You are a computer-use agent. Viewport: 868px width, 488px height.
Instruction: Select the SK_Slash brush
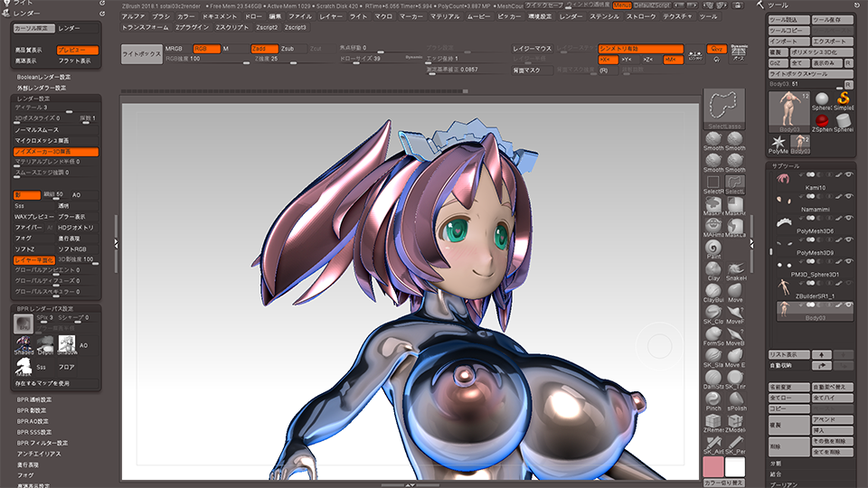713,357
